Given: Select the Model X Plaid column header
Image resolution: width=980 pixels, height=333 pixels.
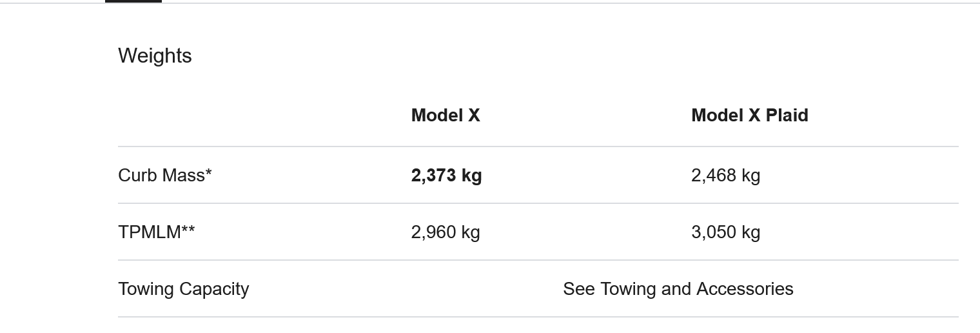Looking at the screenshot, I should [750, 116].
